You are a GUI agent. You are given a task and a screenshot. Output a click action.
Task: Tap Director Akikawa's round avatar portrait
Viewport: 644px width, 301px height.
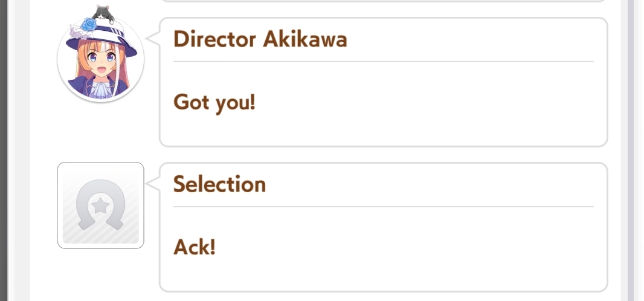pos(101,58)
